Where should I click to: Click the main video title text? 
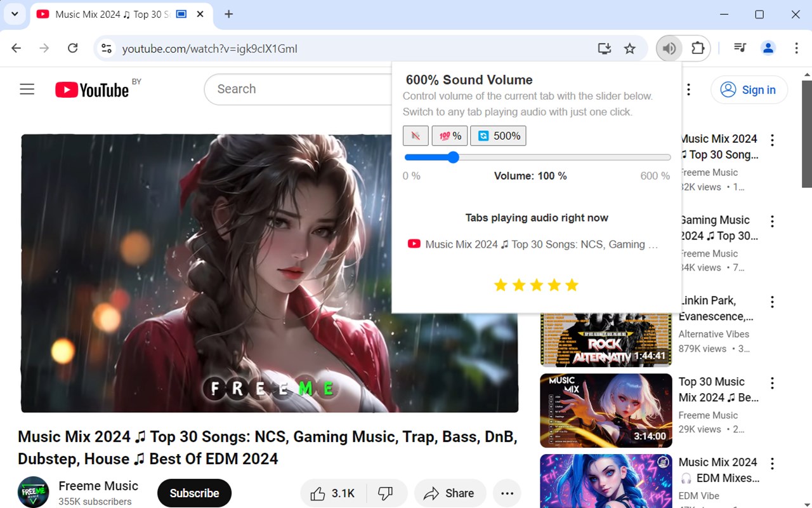tap(268, 448)
